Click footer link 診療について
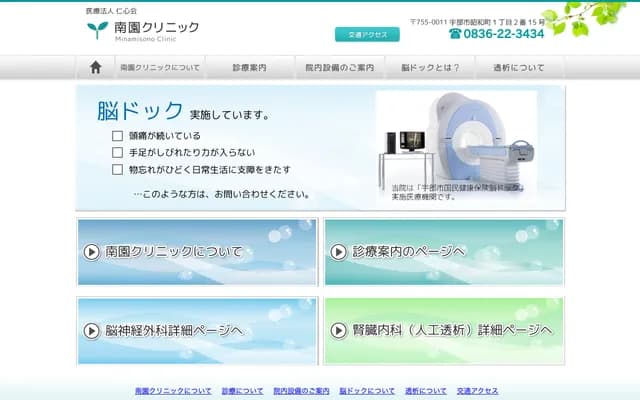640x400 pixels. tap(242, 391)
